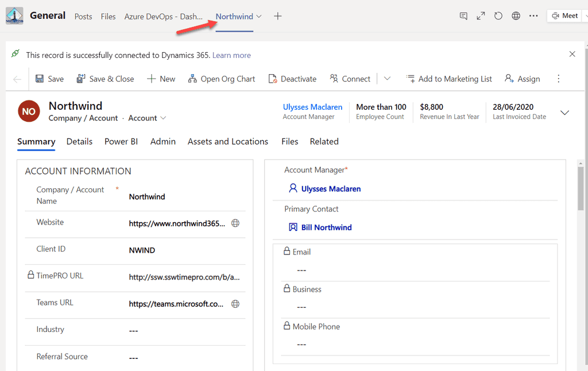The image size is (588, 371).
Task: Expand the tab to full screen
Action: click(481, 16)
